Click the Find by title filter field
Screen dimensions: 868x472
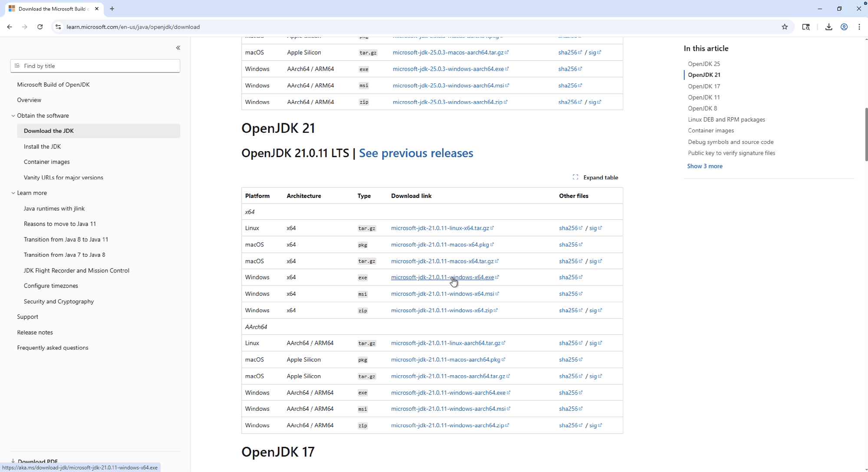pyautogui.click(x=95, y=66)
